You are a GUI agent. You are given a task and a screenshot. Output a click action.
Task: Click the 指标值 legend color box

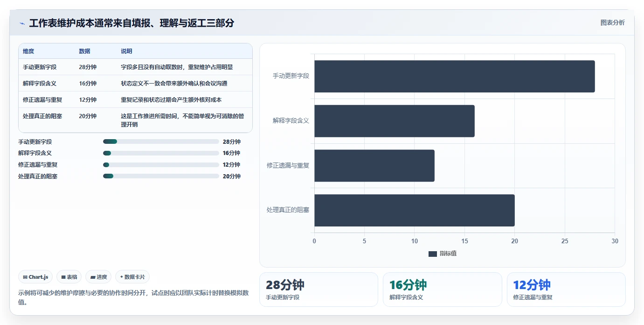432,254
